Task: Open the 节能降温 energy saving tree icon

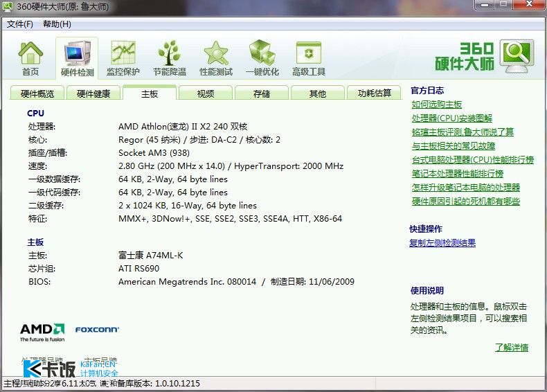Action: pyautogui.click(x=170, y=58)
